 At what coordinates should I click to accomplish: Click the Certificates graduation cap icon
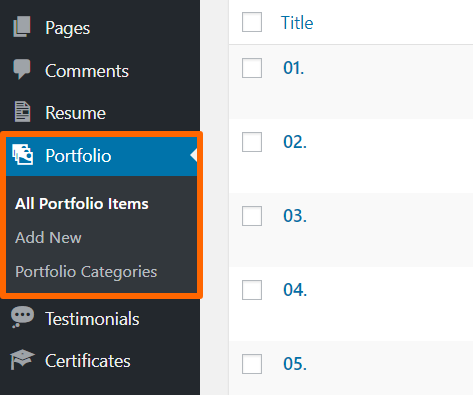click(x=22, y=359)
